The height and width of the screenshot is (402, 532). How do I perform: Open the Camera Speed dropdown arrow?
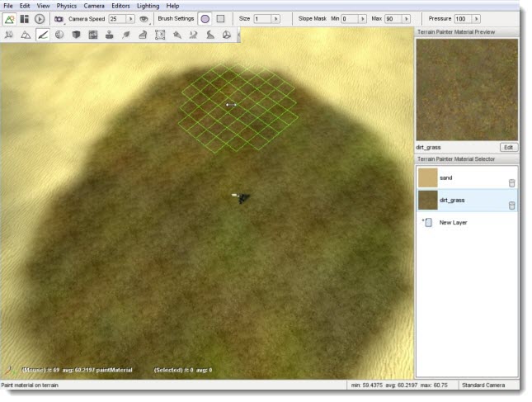tap(130, 18)
